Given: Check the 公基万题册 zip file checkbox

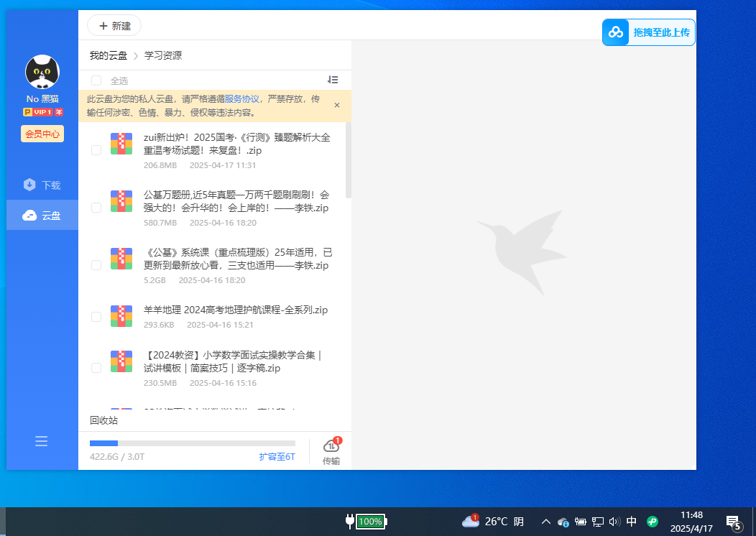Looking at the screenshot, I should point(96,208).
